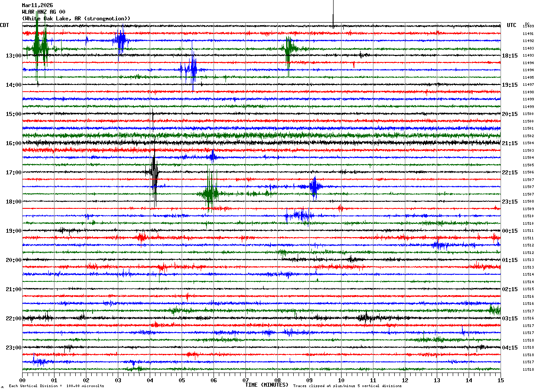Click the DC offset value "11503"

point(528,150)
